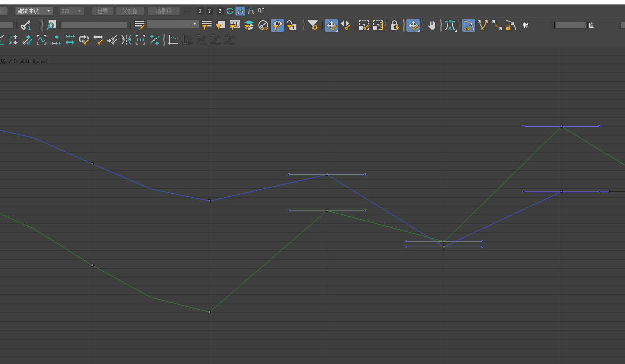Image resolution: width=625 pixels, height=364 pixels.
Task: Toggle the filter-with-padlock icon
Action: click(x=291, y=25)
